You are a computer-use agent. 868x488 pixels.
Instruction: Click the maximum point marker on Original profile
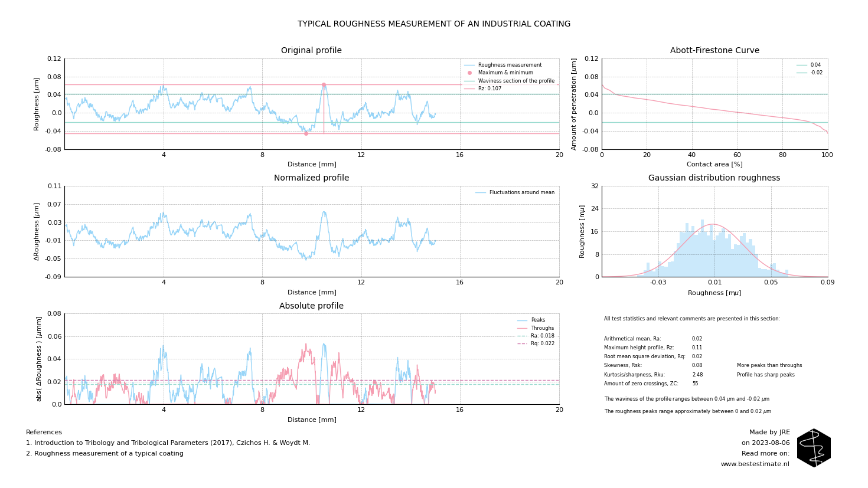[x=324, y=84]
